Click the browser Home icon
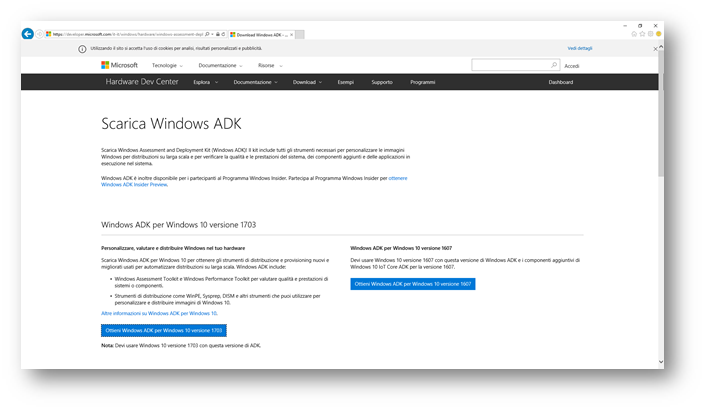 (634, 34)
